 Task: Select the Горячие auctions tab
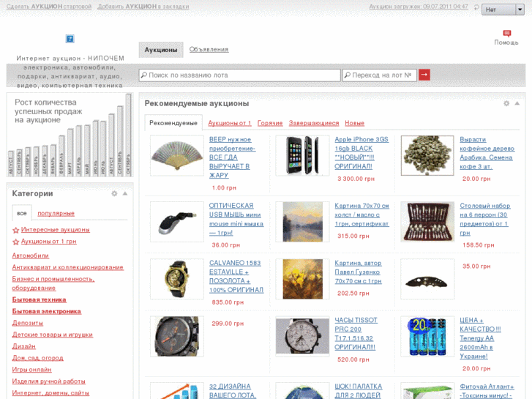click(270, 123)
